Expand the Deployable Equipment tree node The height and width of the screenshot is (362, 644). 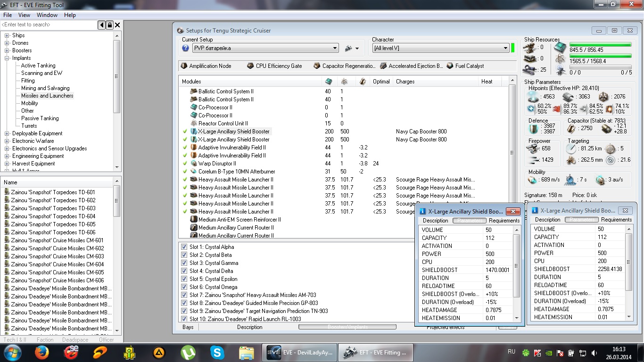coord(7,133)
